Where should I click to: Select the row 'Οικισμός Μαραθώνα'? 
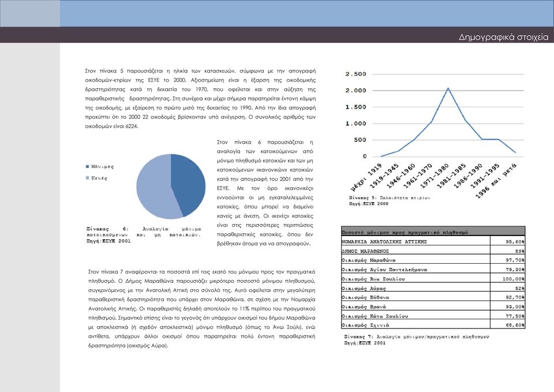(x=433, y=260)
